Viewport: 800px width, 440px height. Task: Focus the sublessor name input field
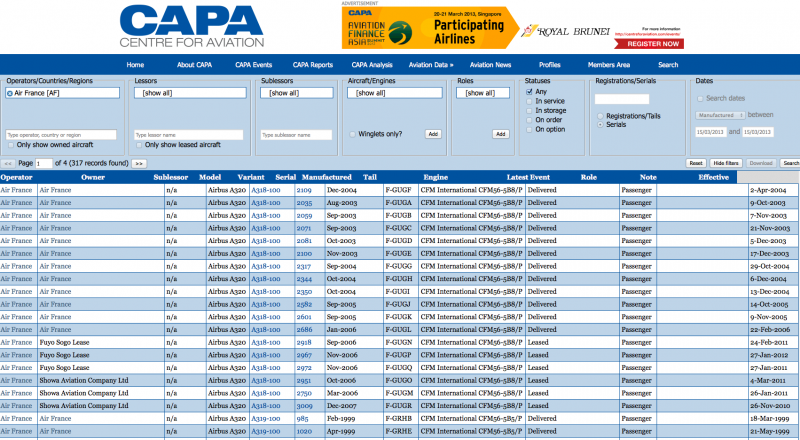point(296,135)
